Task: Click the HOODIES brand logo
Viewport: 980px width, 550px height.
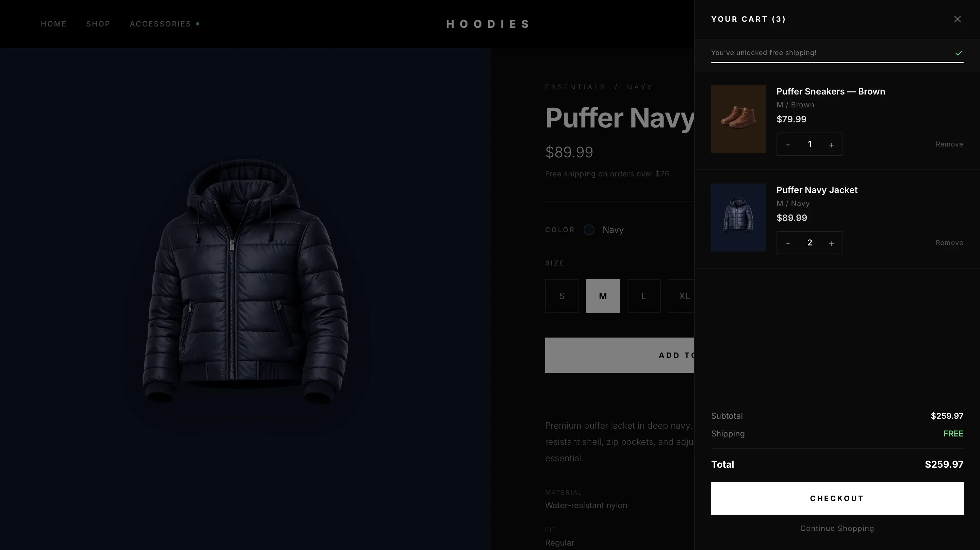Action: [488, 24]
